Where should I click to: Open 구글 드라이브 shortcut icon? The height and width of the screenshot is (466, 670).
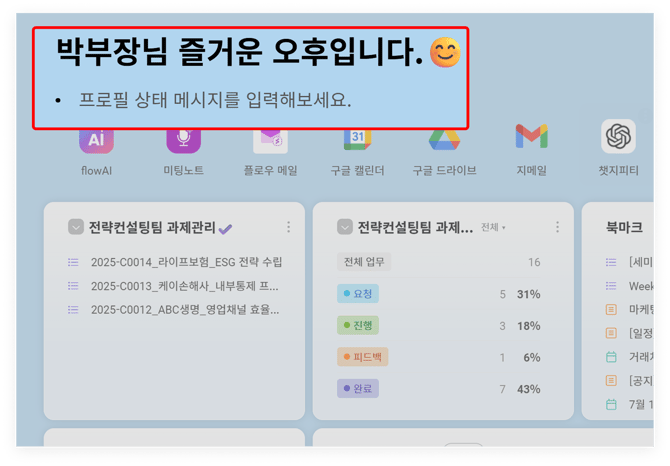[x=444, y=140]
